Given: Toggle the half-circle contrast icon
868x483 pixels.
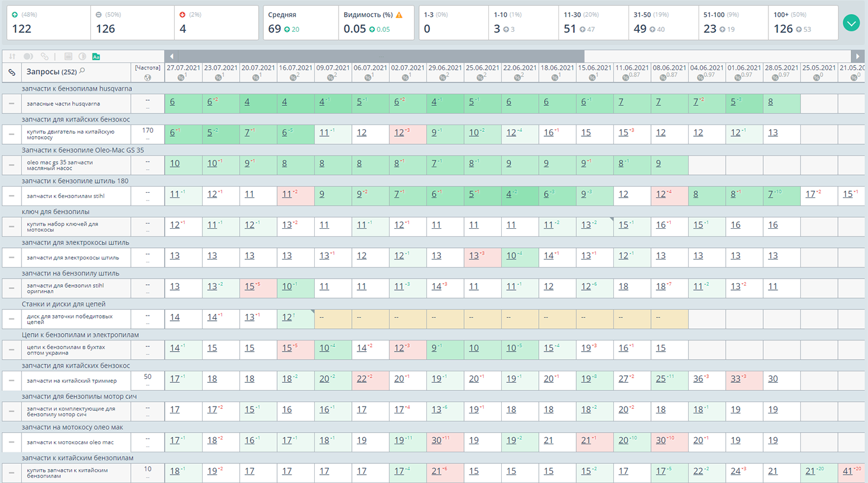Looking at the screenshot, I should [82, 57].
